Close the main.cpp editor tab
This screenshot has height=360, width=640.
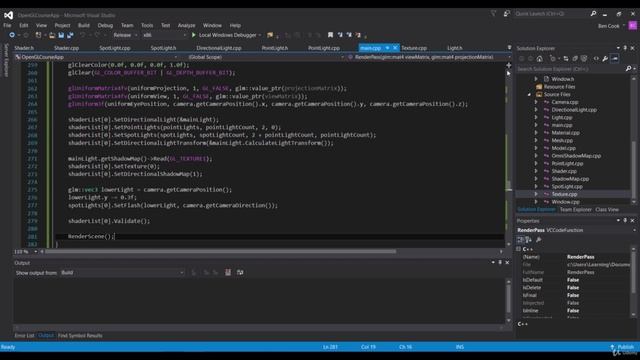(x=395, y=48)
